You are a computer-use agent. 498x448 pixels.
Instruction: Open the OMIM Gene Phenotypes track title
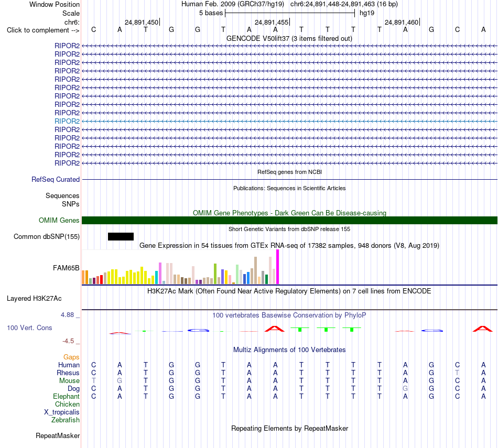tap(289, 213)
